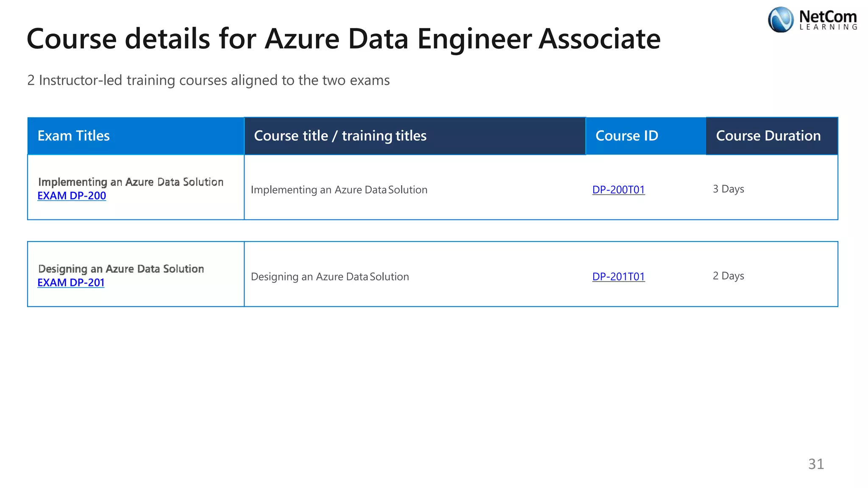Image resolution: width=868 pixels, height=488 pixels.
Task: Click the NetCom Learning logo
Action: click(812, 20)
